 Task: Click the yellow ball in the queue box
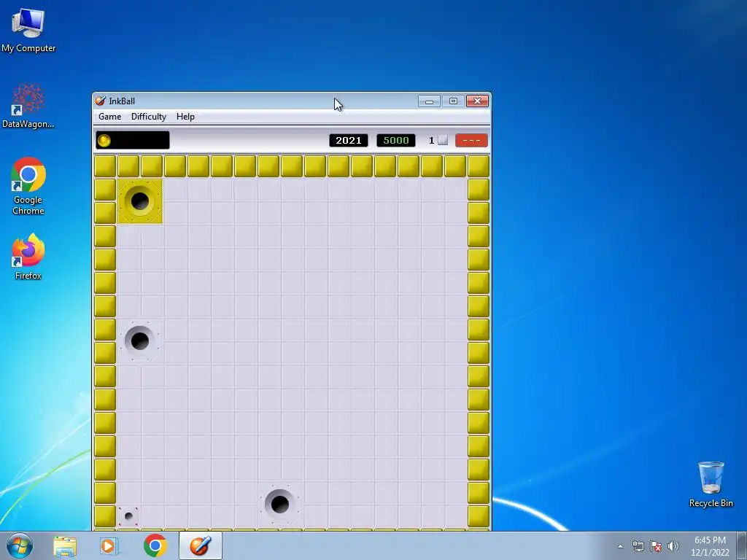[104, 141]
